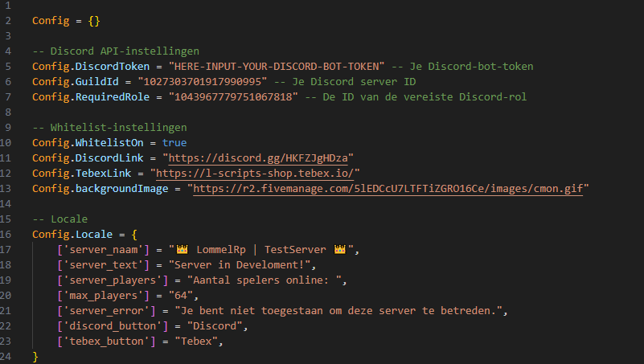Click the 'Discord API-instellingen' comment
644x364 pixels.
point(116,51)
